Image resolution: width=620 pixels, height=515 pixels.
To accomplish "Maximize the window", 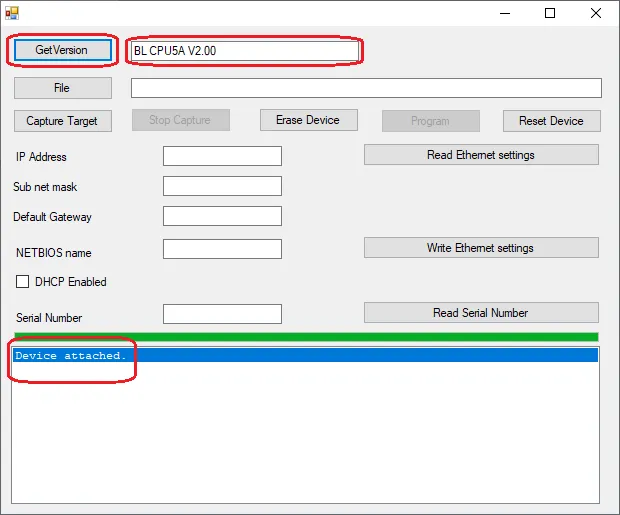I will coord(550,13).
